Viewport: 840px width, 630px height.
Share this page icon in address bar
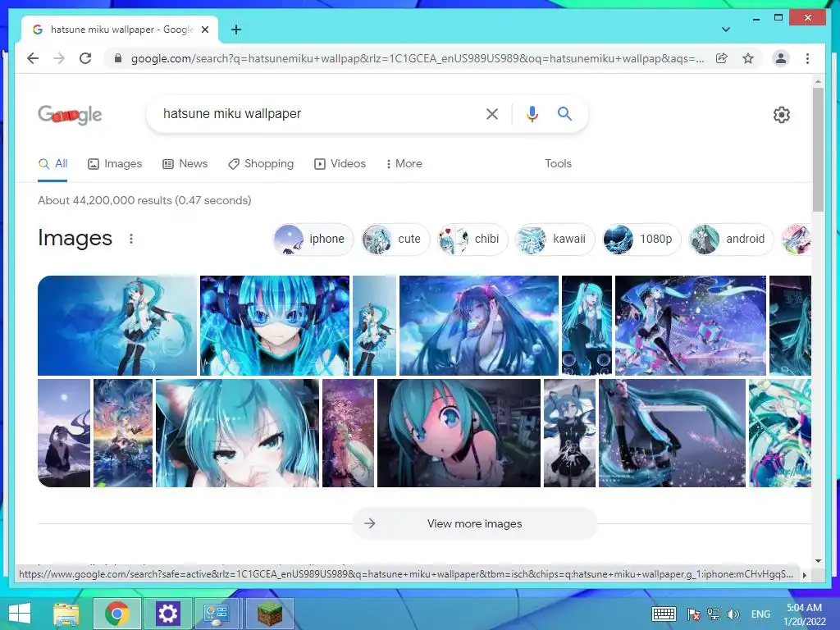pyautogui.click(x=722, y=58)
